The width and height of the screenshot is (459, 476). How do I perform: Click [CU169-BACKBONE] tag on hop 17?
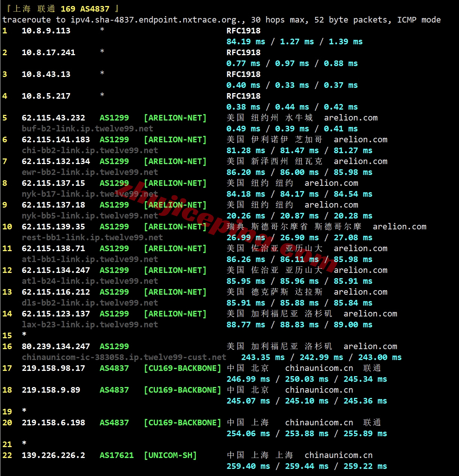[x=183, y=368]
